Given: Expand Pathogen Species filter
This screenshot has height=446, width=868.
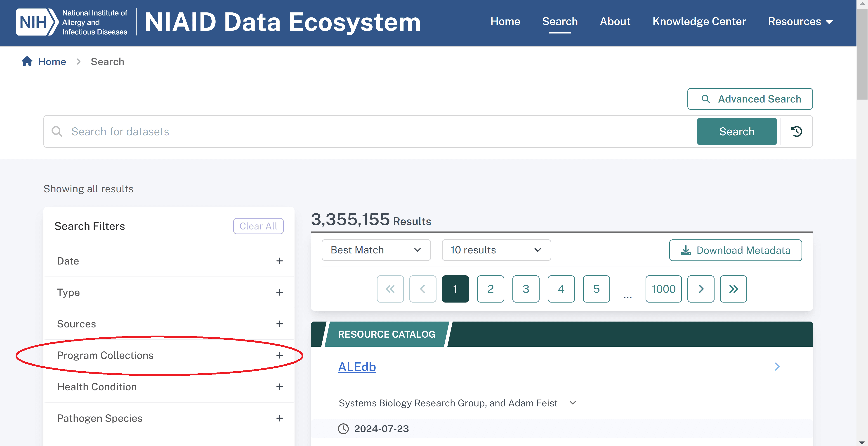Looking at the screenshot, I should point(169,418).
